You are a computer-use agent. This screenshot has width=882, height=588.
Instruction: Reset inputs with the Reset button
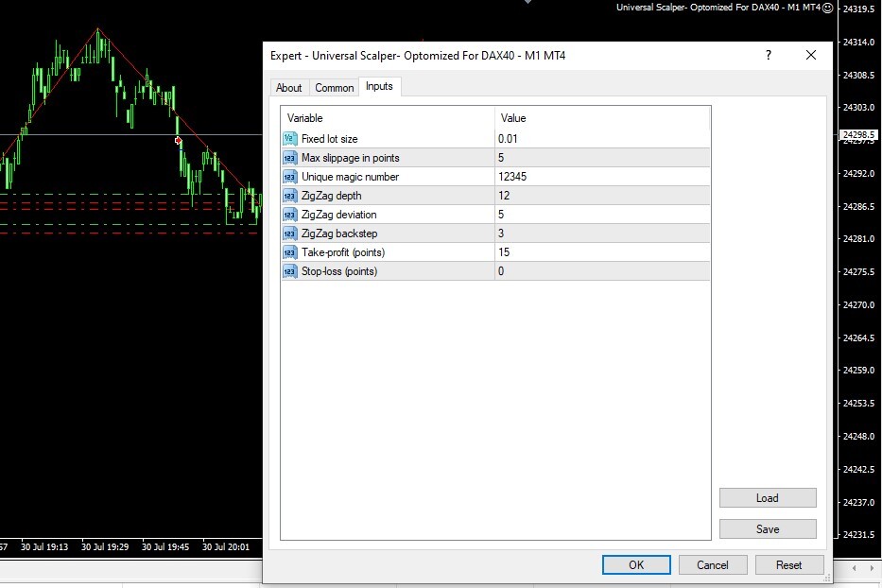(x=789, y=565)
